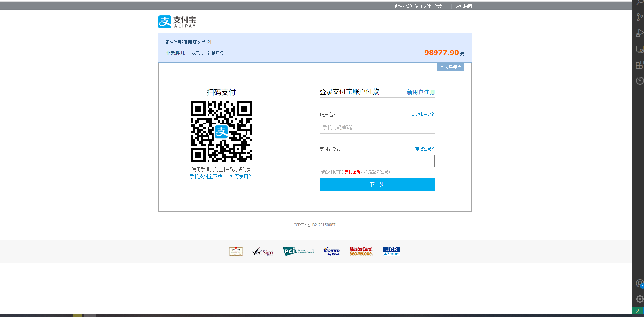Screen dimensions: 644x317
Task: Expand the 订单详情 order details dropdown
Action: 451,67
